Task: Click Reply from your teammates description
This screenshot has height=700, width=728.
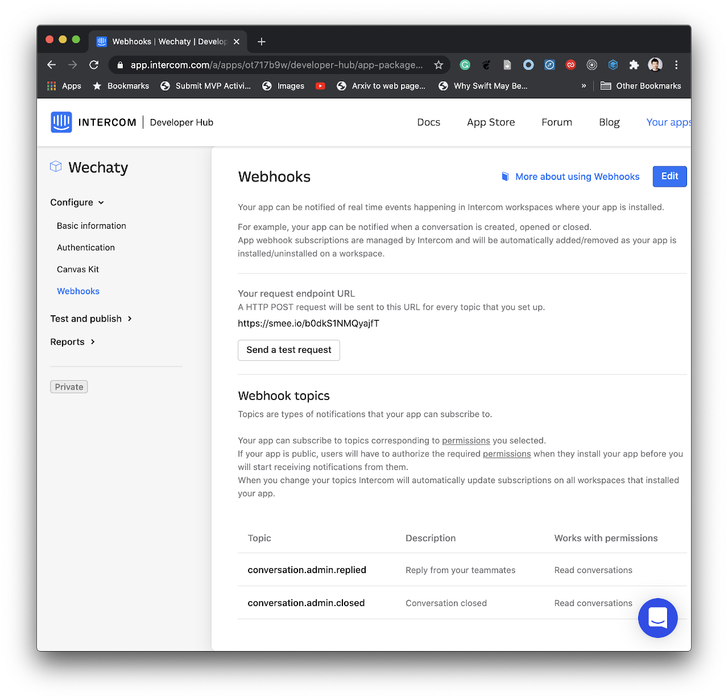Action: pyautogui.click(x=461, y=570)
